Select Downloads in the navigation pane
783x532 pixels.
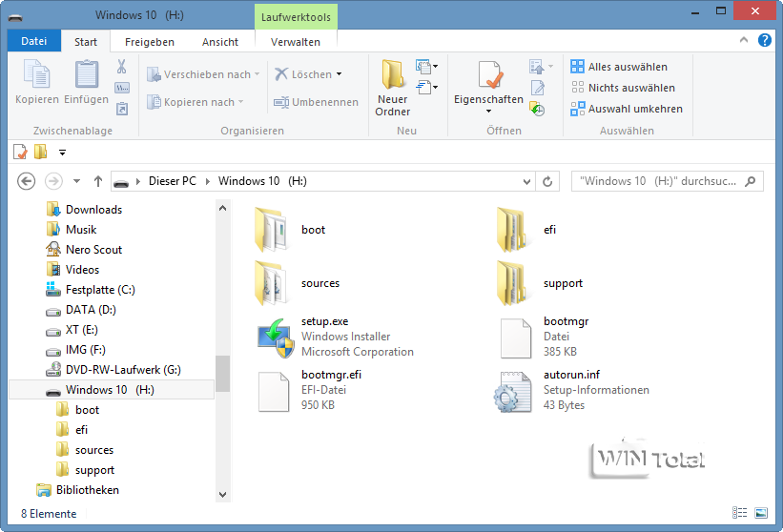[93, 210]
